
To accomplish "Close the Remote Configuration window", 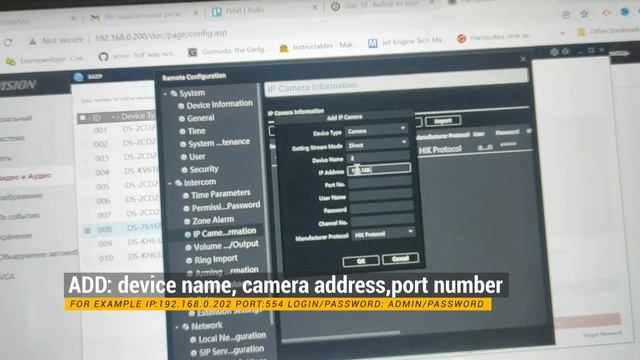I will 523,59.
